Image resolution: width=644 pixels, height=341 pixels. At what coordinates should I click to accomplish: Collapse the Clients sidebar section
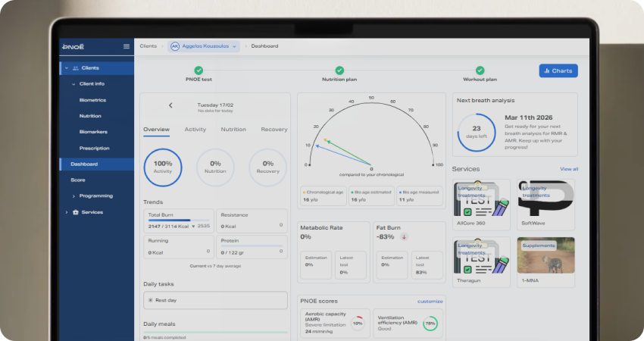tap(66, 68)
